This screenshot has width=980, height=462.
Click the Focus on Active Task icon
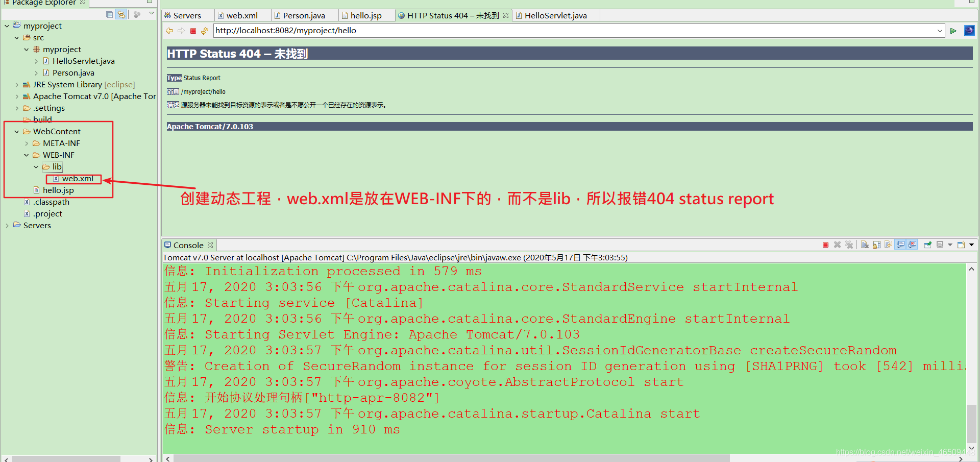coord(137,14)
